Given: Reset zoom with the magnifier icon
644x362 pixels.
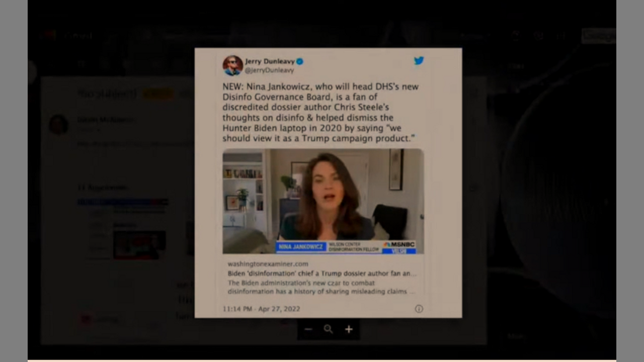Looking at the screenshot, I should coord(329,329).
